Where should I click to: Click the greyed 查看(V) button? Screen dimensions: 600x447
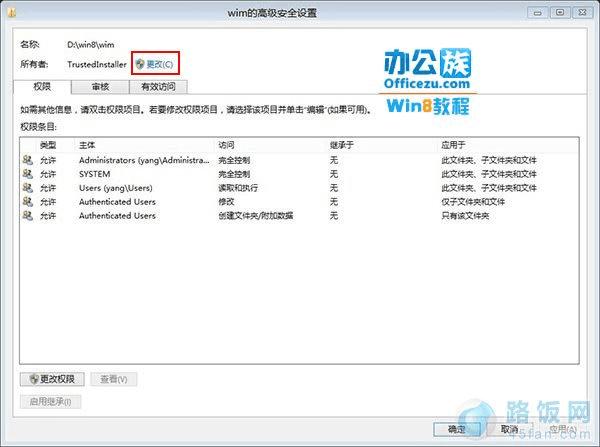point(114,379)
